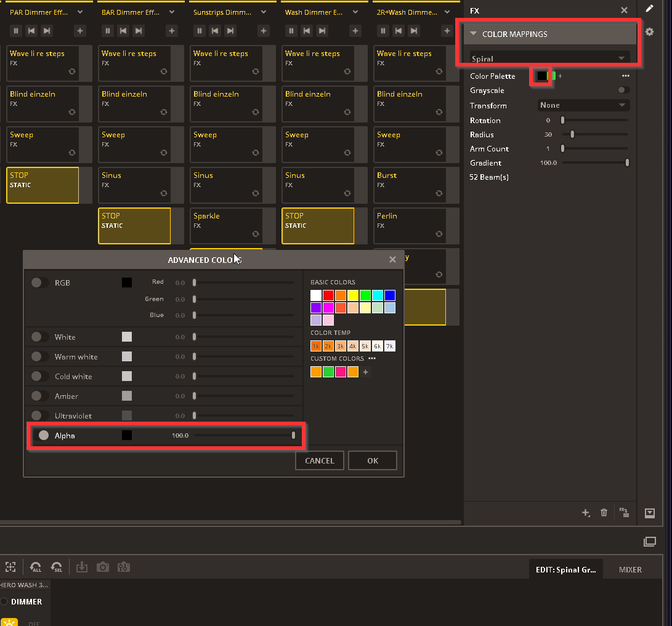Click OK in Advanced Colors dialog
Screen dimensions: 672x626
tap(373, 460)
